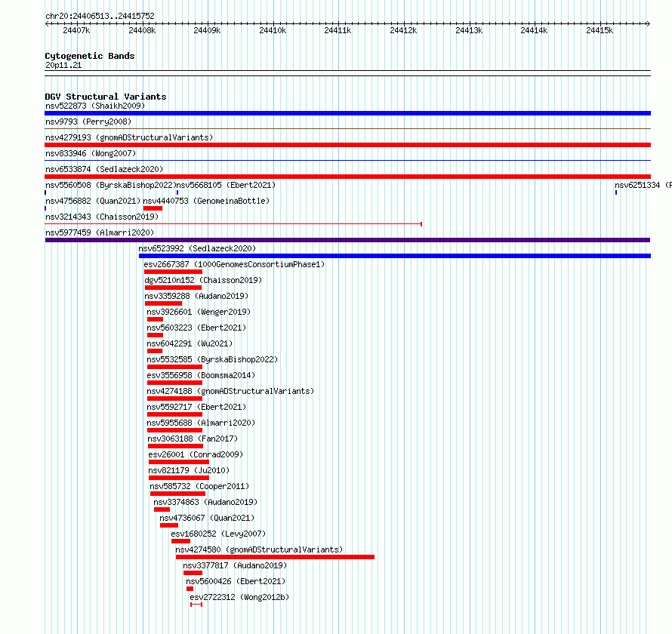This screenshot has height=634, width=672.
Task: Click the nsv6251334 label at right edge
Action: click(x=643, y=185)
